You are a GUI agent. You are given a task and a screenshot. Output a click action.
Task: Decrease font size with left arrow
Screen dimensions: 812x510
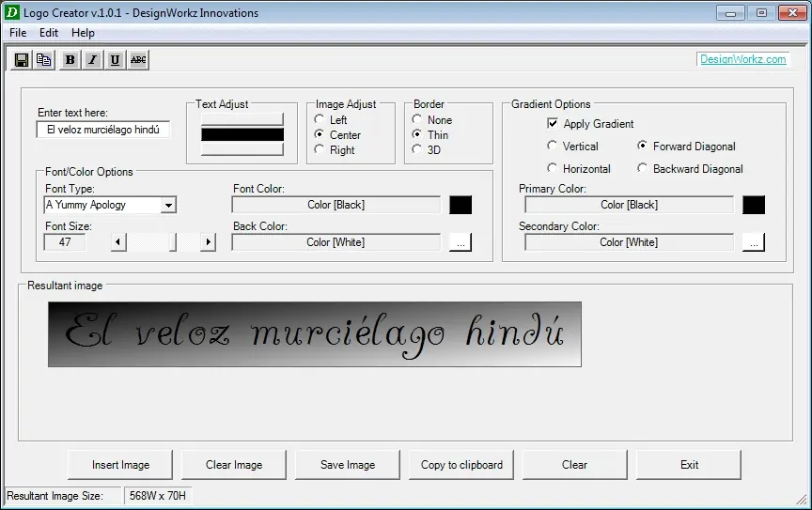[118, 241]
